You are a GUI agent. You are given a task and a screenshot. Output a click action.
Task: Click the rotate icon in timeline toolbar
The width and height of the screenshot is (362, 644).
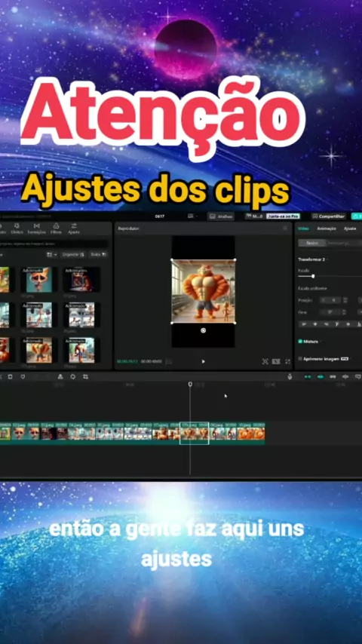72,376
